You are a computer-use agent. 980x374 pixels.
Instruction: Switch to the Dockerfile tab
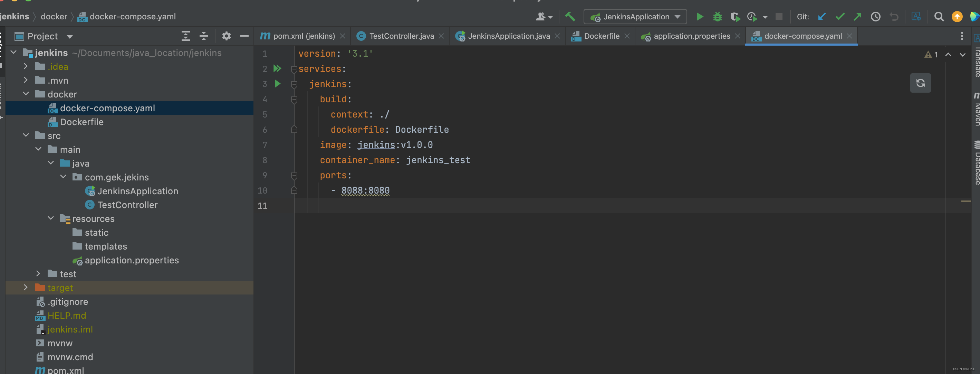point(601,36)
